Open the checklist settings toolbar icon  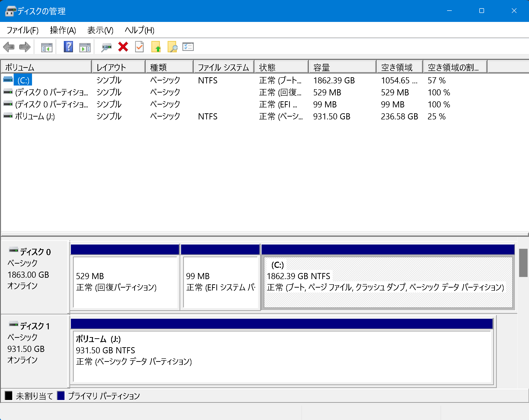coord(188,47)
